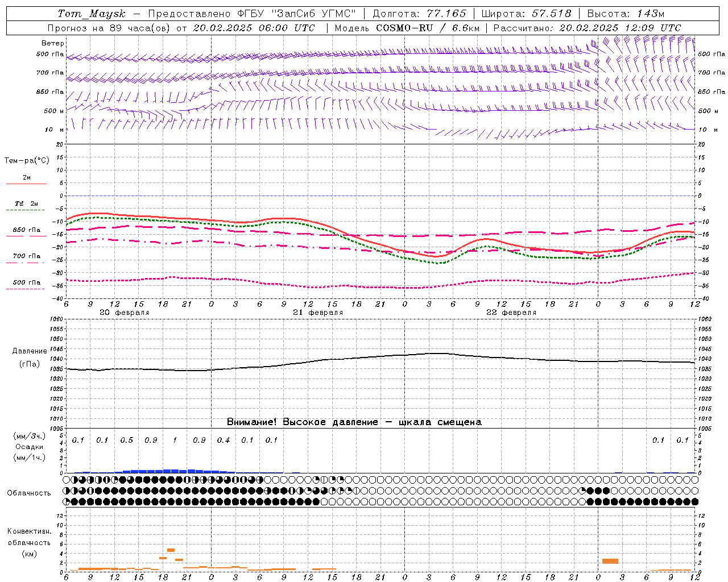Screen dimensions: 728x582
Task: Click the thick orange convective bar between 0 and 3 on 23 February
Action: 610,561
